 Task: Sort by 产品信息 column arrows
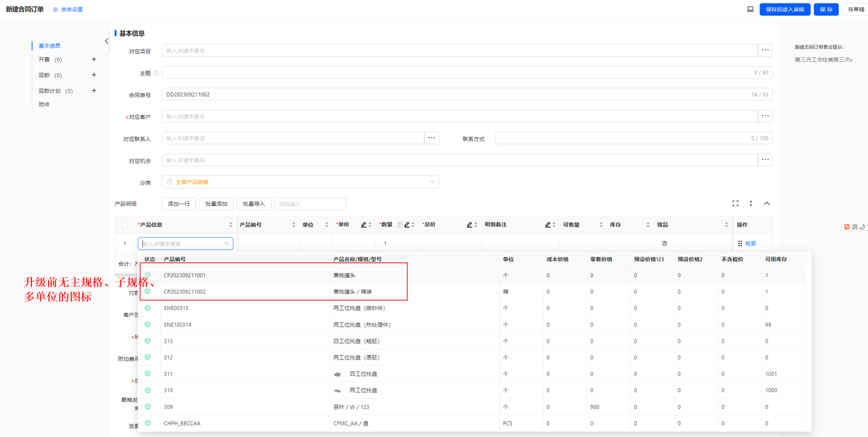coord(231,225)
